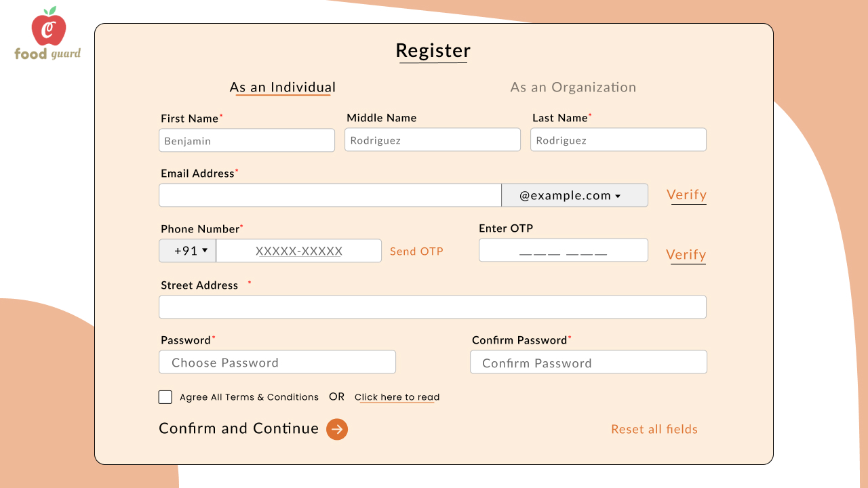868x488 pixels.
Task: Click the Phone Number label
Action: [x=200, y=229]
